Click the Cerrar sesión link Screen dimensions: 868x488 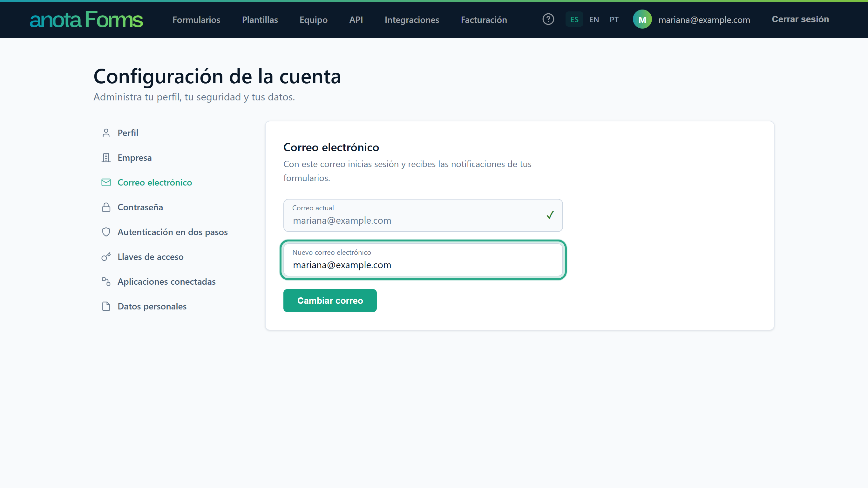click(800, 19)
